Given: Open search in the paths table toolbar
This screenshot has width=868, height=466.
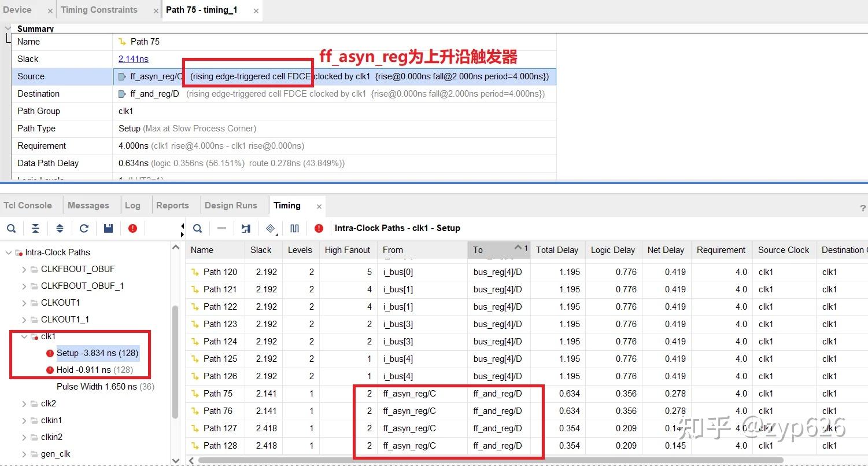Looking at the screenshot, I should (x=198, y=228).
